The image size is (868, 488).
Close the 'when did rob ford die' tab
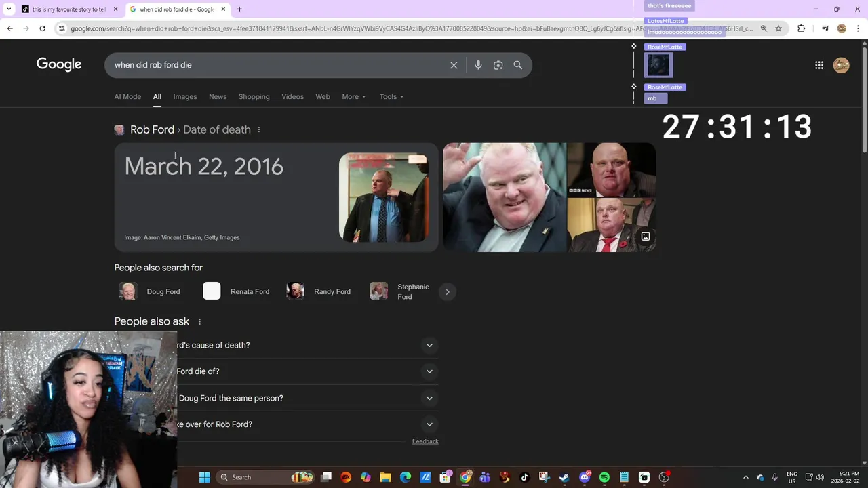click(223, 9)
